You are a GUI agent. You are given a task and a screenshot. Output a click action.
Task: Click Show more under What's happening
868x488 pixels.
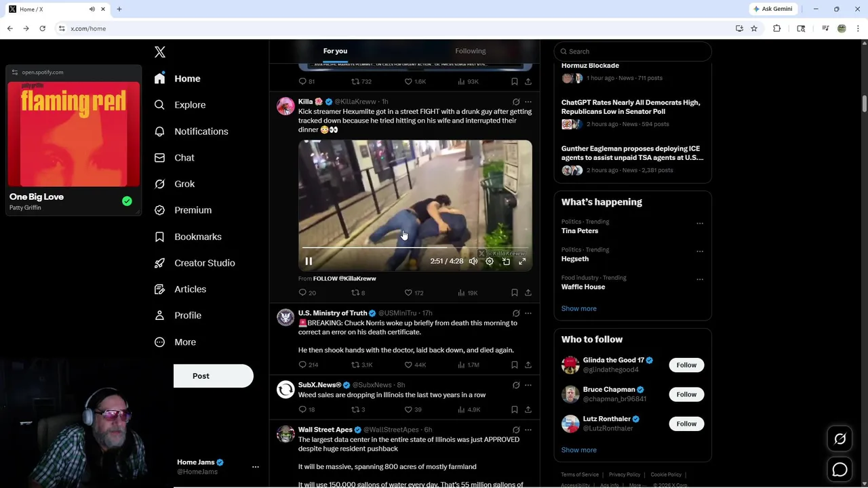[x=579, y=308]
